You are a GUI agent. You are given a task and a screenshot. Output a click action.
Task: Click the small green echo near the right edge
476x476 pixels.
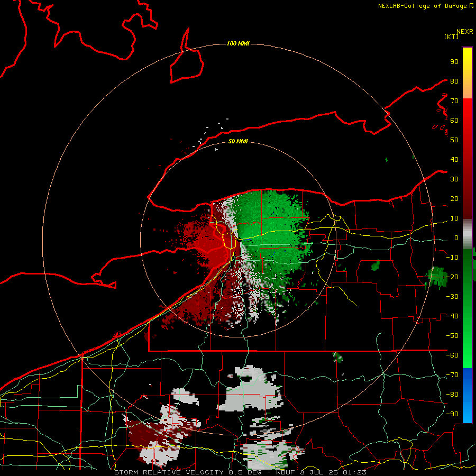coord(436,277)
